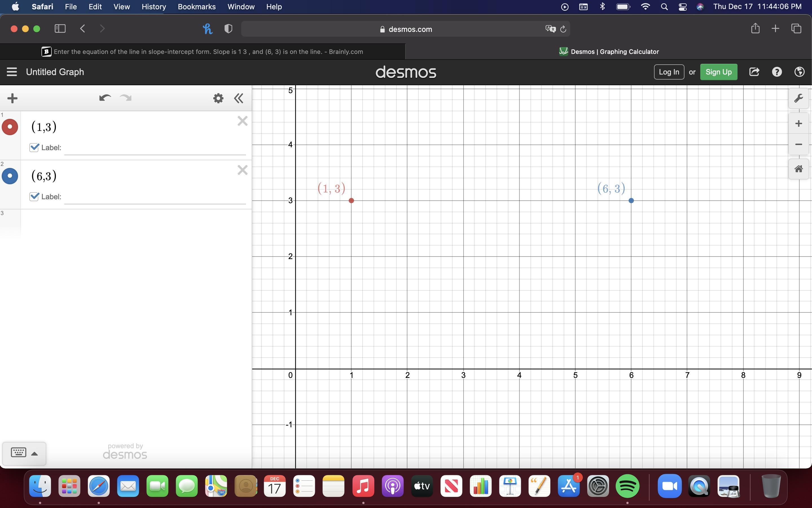Reset graph to default home viewport
This screenshot has height=508, width=812.
[x=798, y=169]
